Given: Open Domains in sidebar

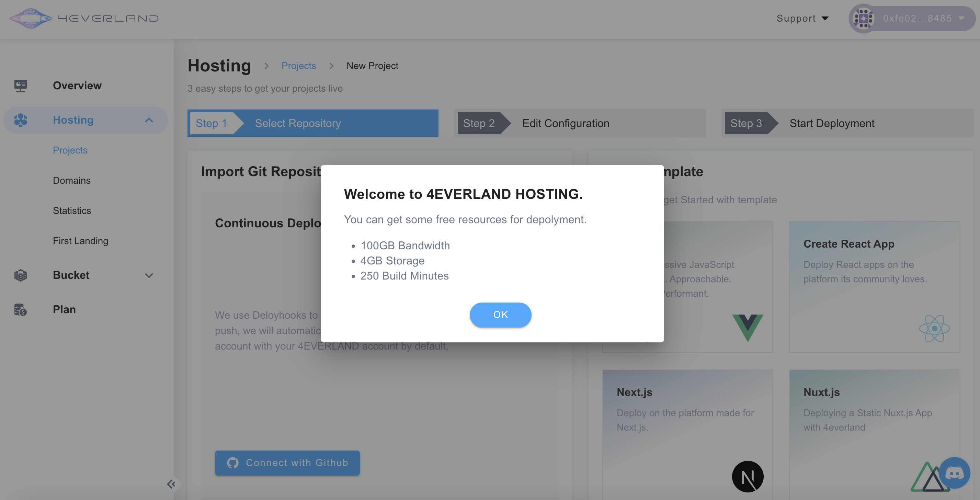Looking at the screenshot, I should (71, 180).
